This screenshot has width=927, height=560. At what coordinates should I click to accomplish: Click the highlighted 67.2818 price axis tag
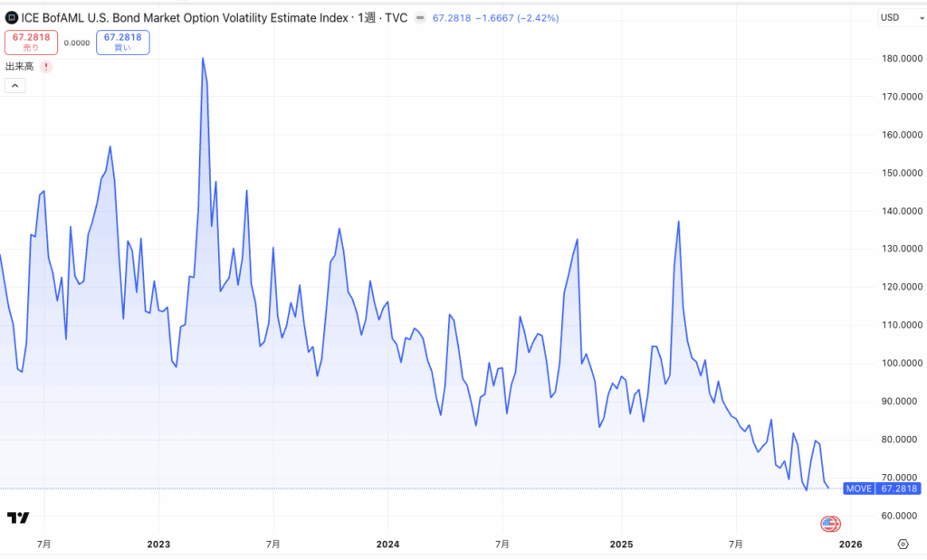tap(899, 489)
